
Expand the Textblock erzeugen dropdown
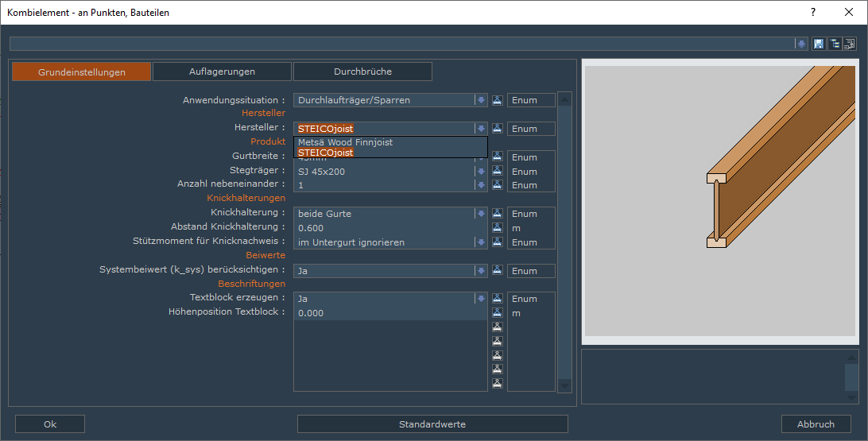481,299
